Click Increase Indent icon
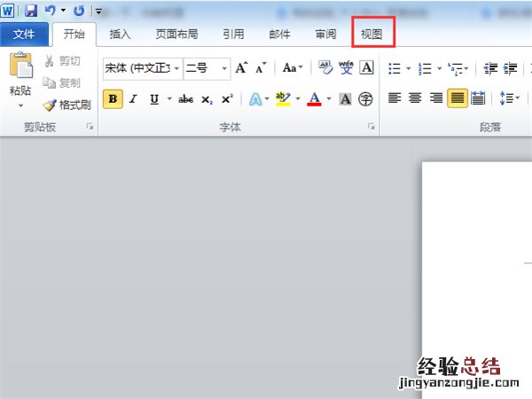Screen dimensions: 532x399 511,68
